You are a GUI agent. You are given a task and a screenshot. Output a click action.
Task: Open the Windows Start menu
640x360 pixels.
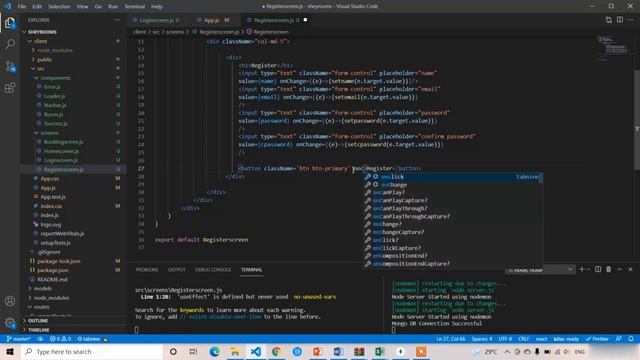pyautogui.click(x=10, y=351)
